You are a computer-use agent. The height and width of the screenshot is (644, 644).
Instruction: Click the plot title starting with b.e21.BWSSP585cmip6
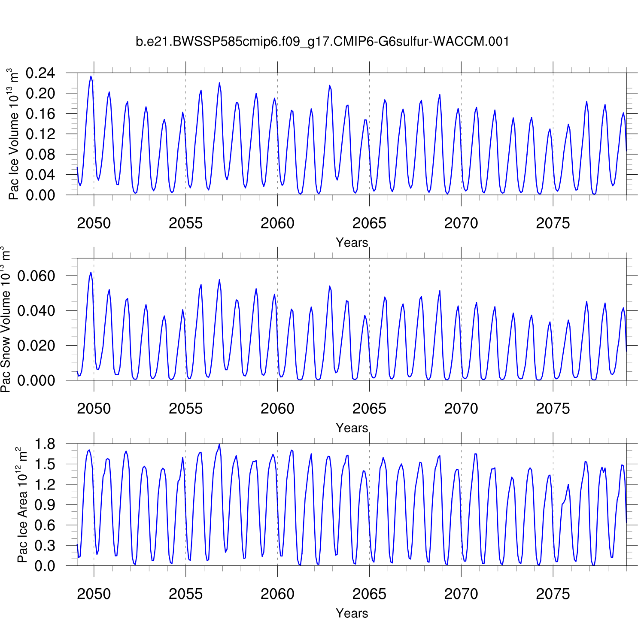[322, 42]
